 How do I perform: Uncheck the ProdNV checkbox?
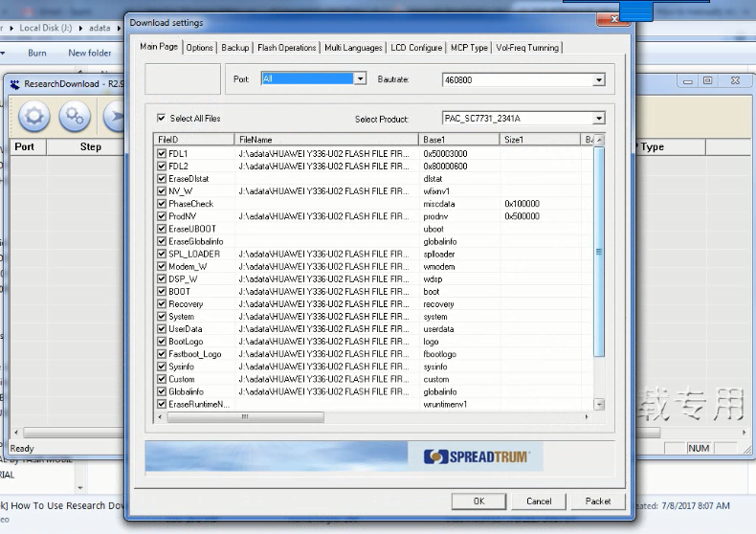pos(162,216)
